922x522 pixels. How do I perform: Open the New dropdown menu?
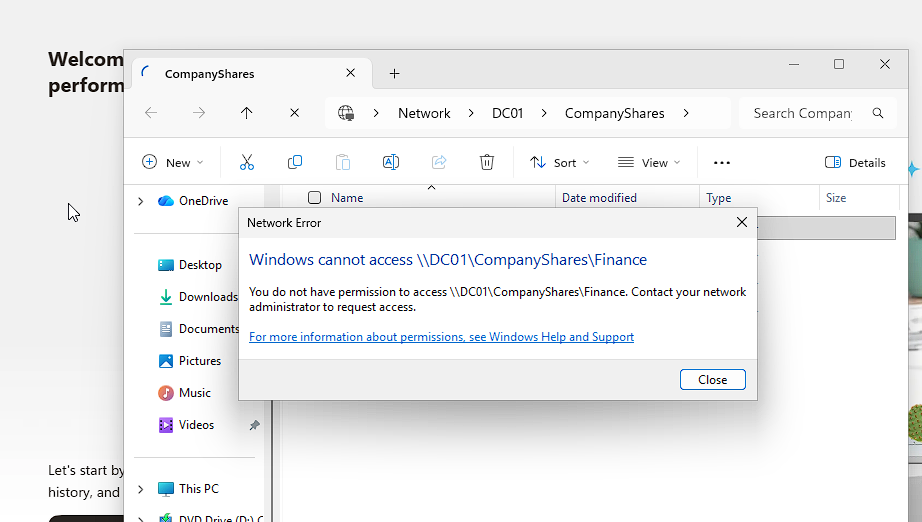(x=173, y=162)
